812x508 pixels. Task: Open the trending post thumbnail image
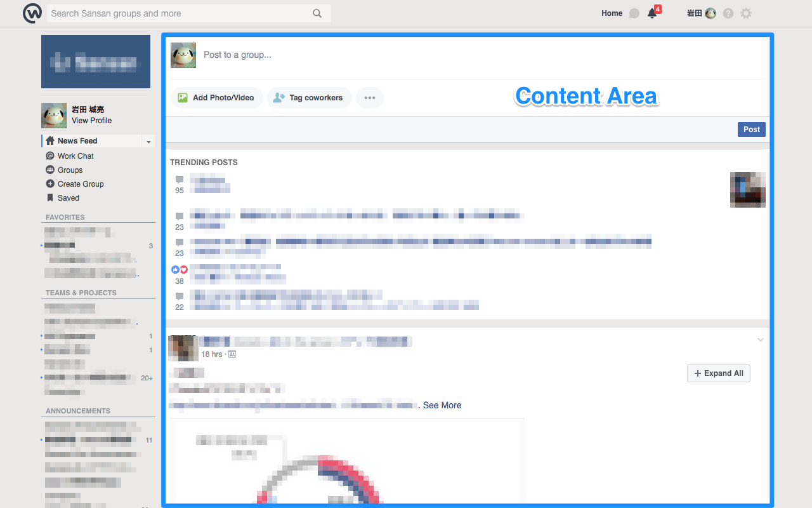pos(748,189)
